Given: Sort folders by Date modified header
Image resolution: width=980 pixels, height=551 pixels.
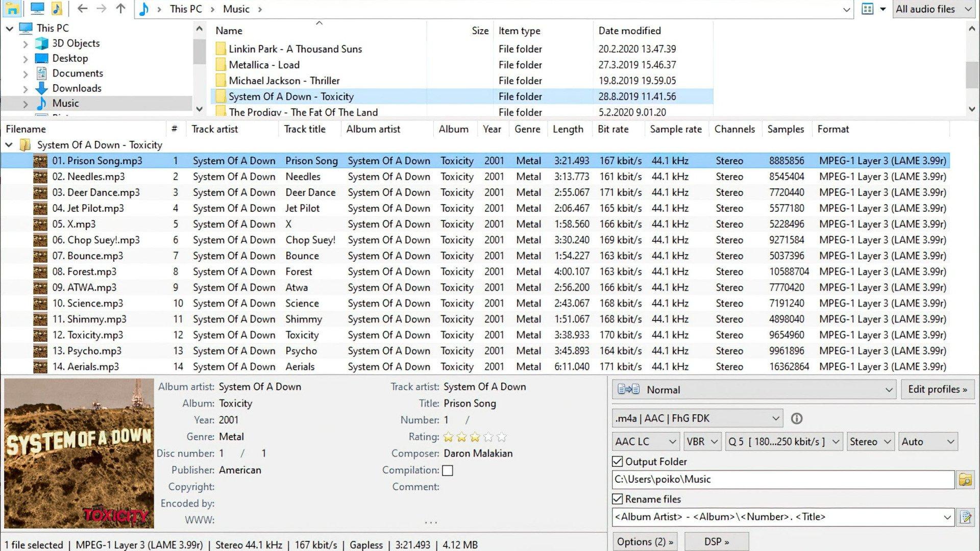Looking at the screenshot, I should click(629, 31).
